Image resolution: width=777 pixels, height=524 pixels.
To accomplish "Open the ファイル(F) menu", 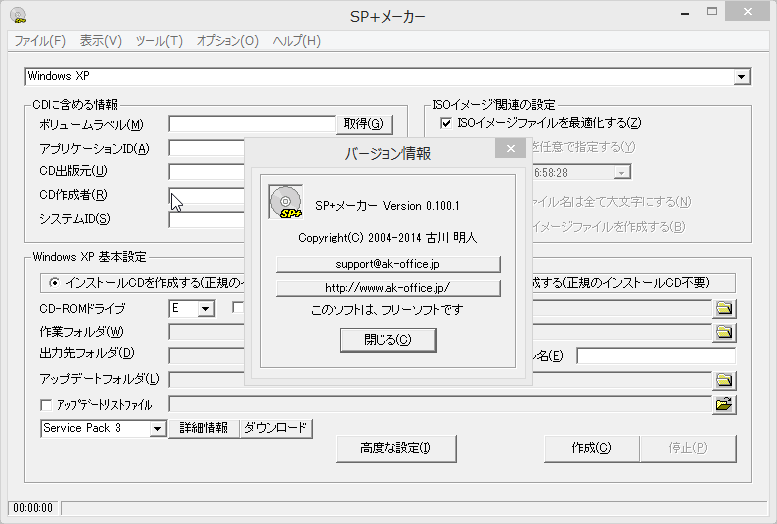I will (x=40, y=41).
